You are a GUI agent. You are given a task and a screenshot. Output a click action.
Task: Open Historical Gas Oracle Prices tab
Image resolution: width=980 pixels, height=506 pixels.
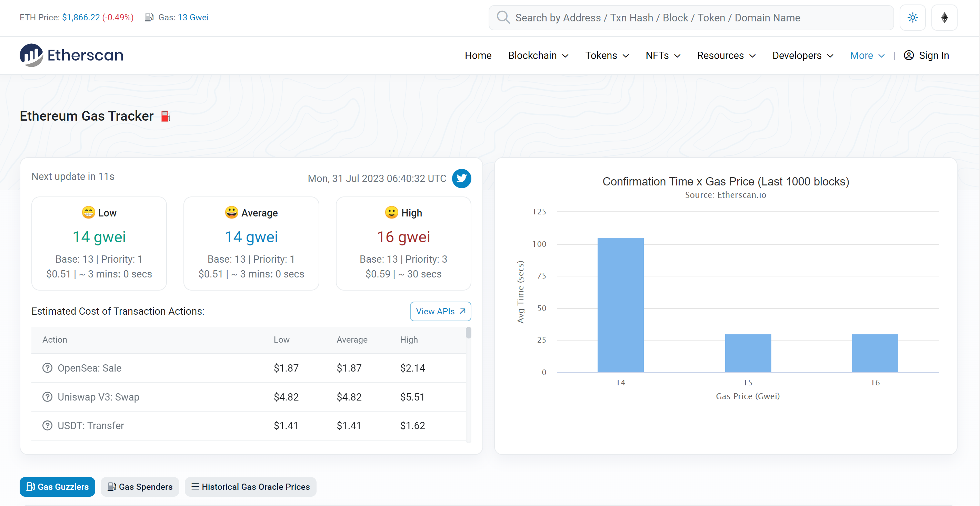250,486
